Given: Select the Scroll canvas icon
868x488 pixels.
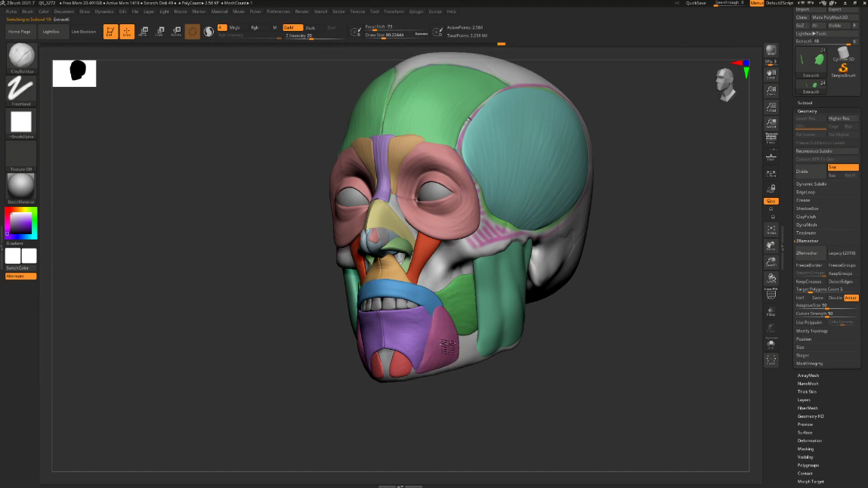Looking at the screenshot, I should pyautogui.click(x=771, y=73).
